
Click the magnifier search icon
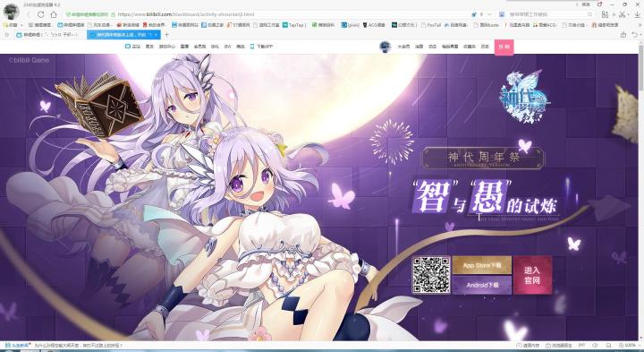[590, 14]
